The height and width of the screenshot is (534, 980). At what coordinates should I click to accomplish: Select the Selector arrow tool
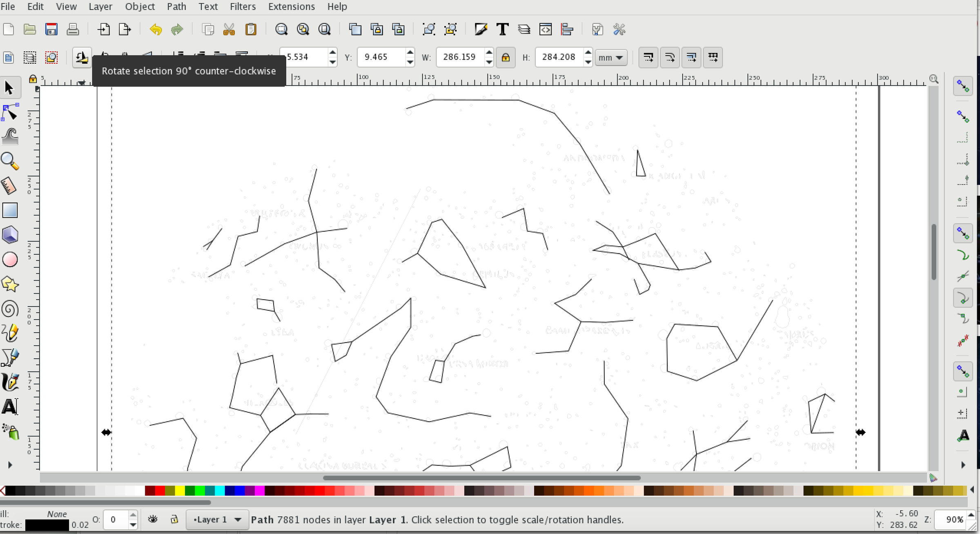click(10, 88)
